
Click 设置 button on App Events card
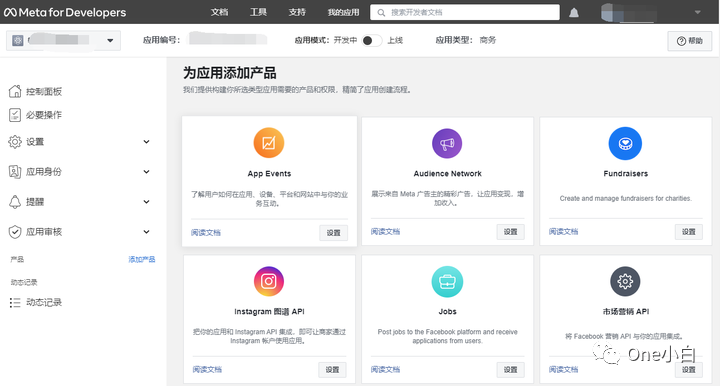click(x=333, y=233)
